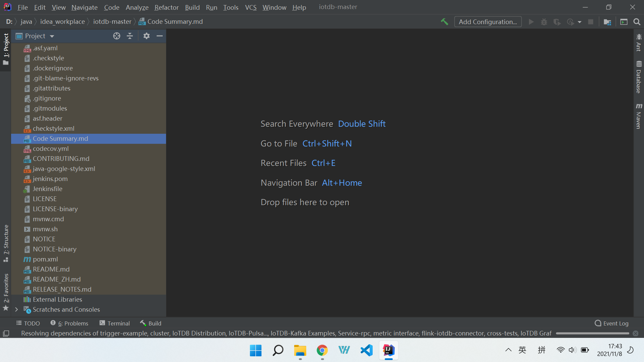Click Collapse All icon in Project panel
644x362 pixels.
pos(130,36)
